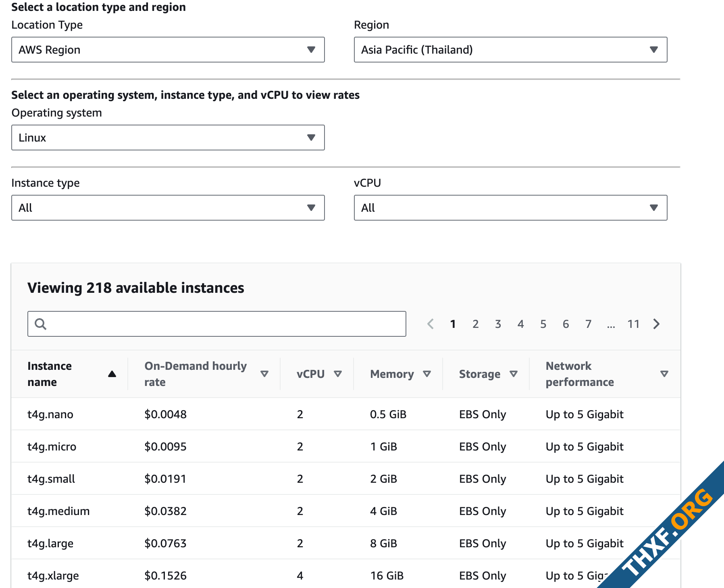724x588 pixels.
Task: Jump to last page 11
Action: 633,324
